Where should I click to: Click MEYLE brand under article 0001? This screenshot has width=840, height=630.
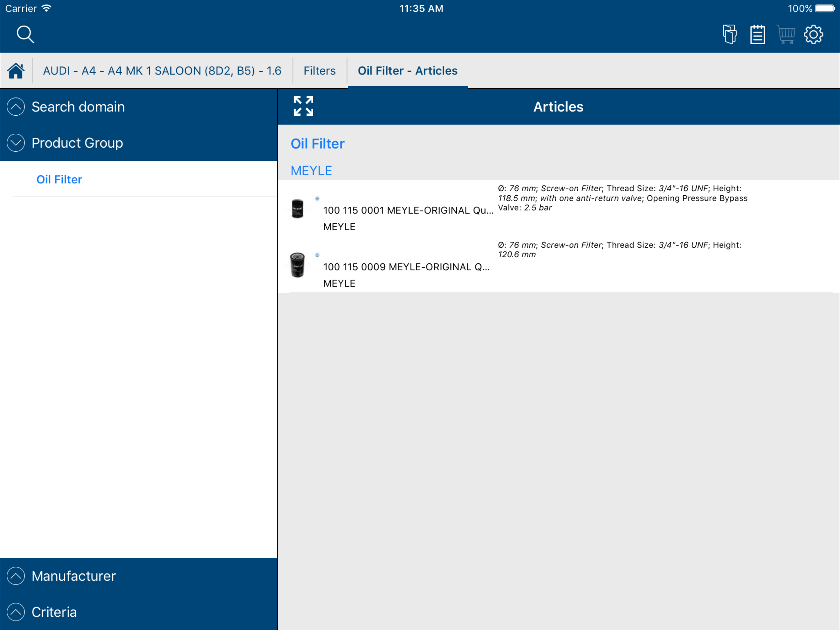coord(339,227)
